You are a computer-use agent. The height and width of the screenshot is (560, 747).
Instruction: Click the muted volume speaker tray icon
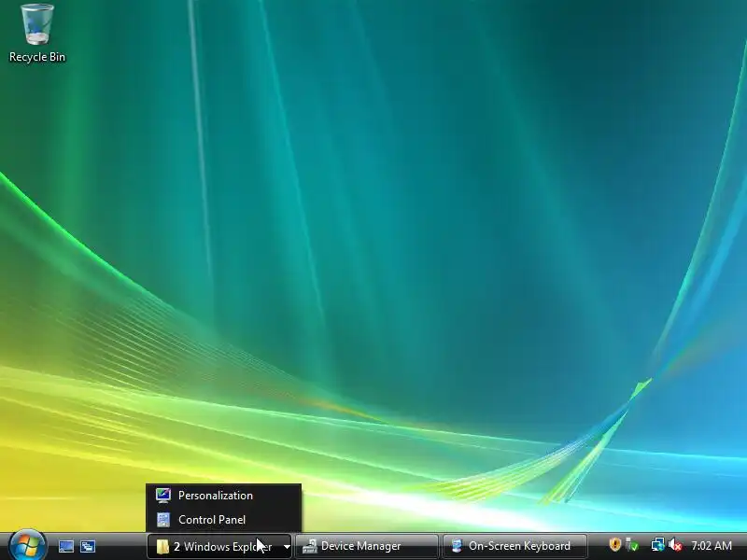tap(675, 544)
